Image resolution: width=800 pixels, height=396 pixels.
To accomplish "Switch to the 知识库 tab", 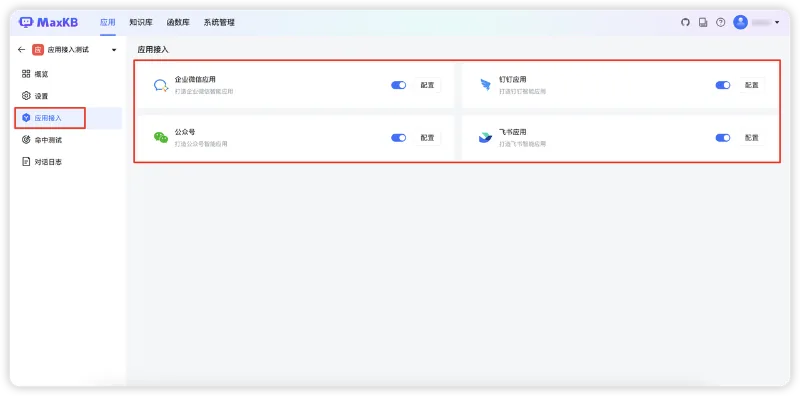I will point(141,22).
